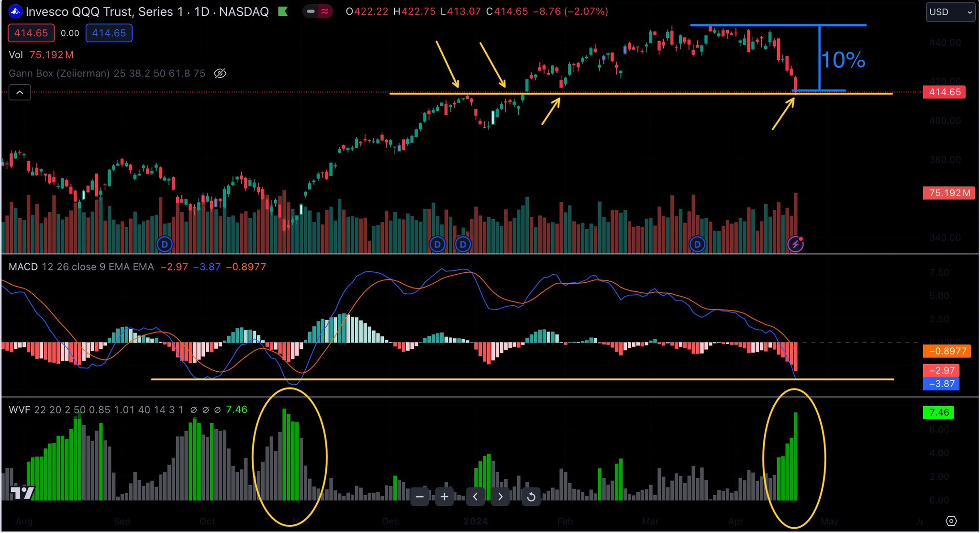Toggle the pill-shaped indicator legend button
Image resolution: width=980 pixels, height=533 pixels.
[318, 11]
